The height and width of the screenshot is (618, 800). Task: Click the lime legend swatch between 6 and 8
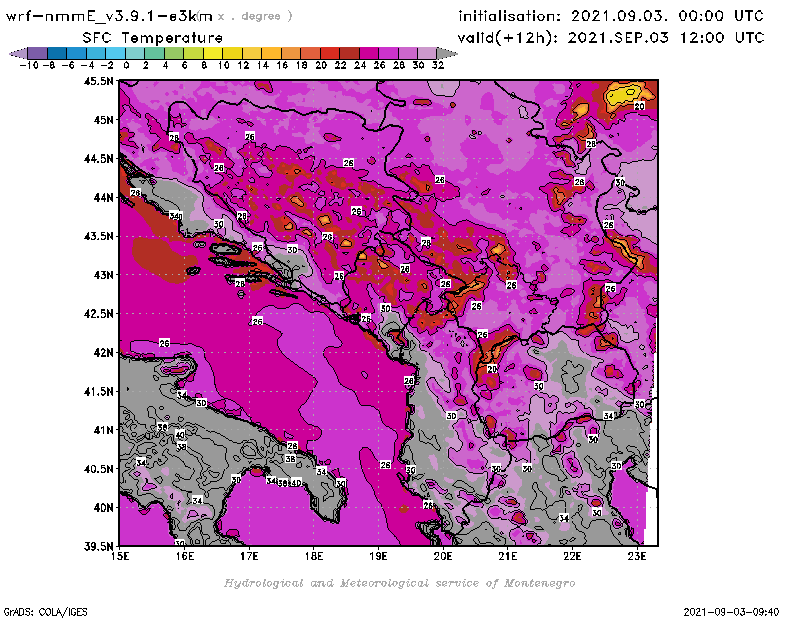(x=193, y=53)
